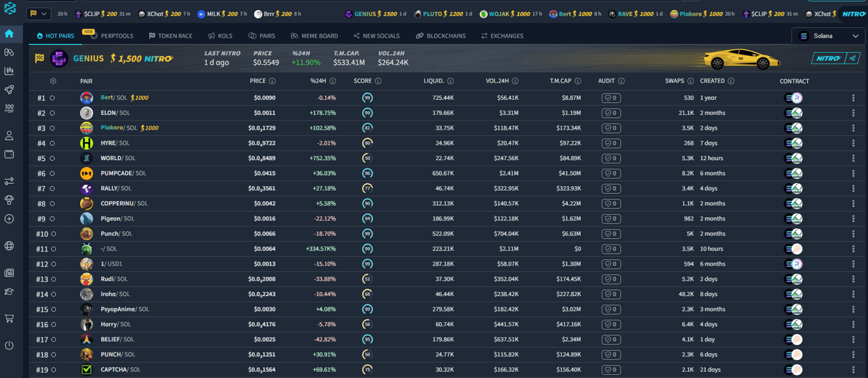
Task: Click score ring 99 for ELON
Action: pos(367,113)
